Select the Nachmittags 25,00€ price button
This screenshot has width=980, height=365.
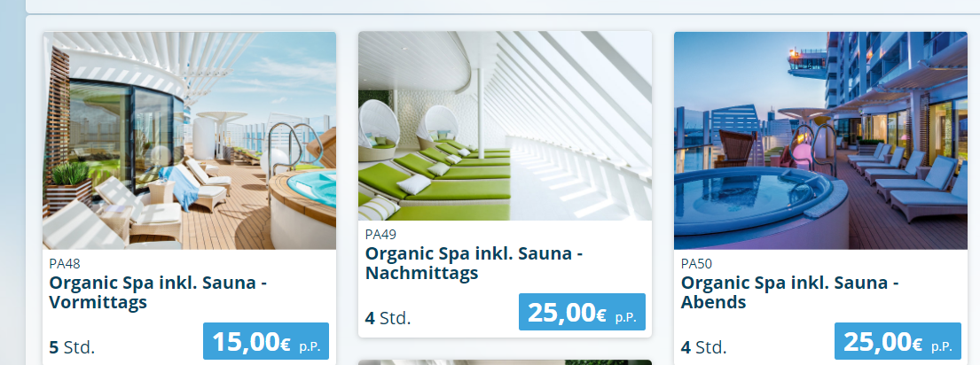click(582, 312)
